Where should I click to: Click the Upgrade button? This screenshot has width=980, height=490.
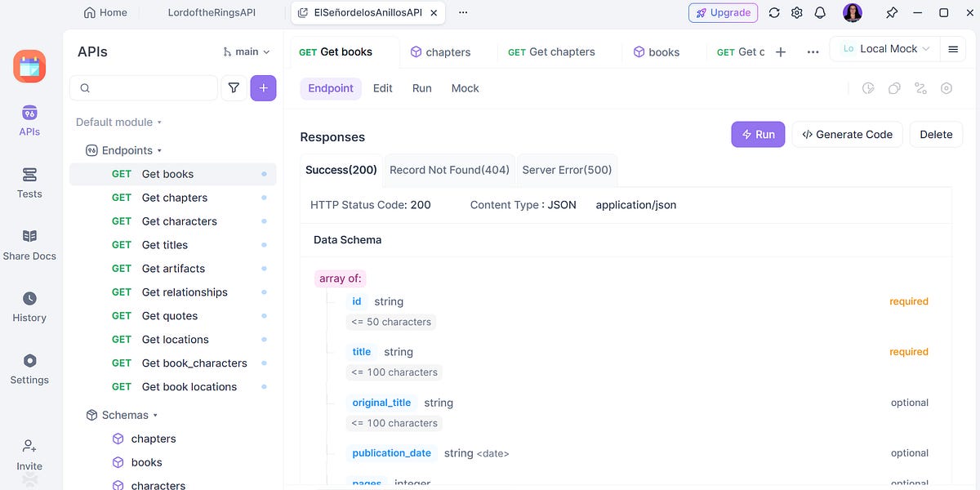(x=723, y=13)
